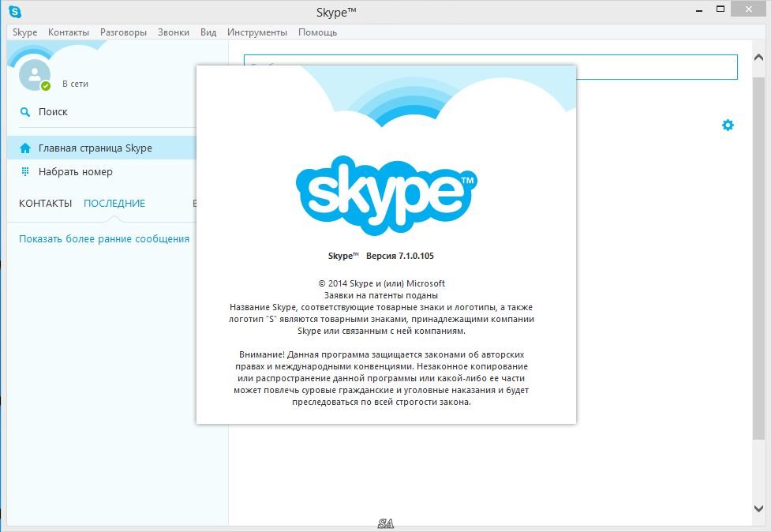Open the Skype menu
Screen dimensions: 771x532
coord(24,32)
